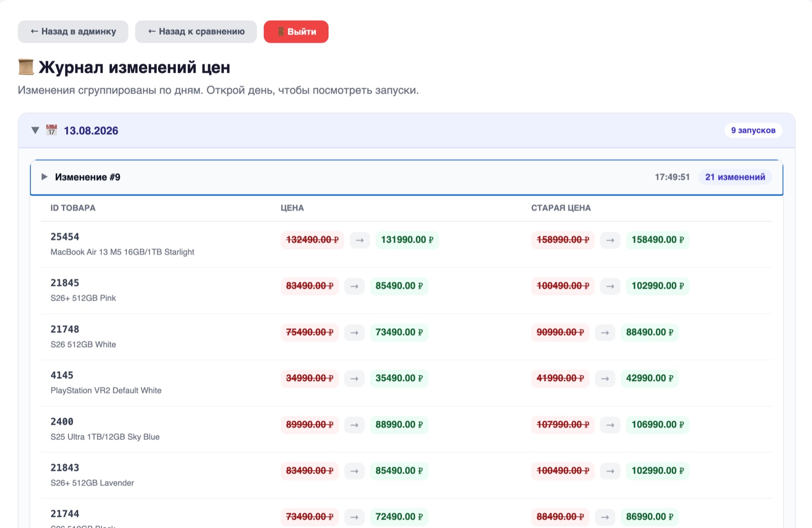This screenshot has width=812, height=528.
Task: Click the scroll icon beside 'Журнал изменений цен'
Action: 26,67
